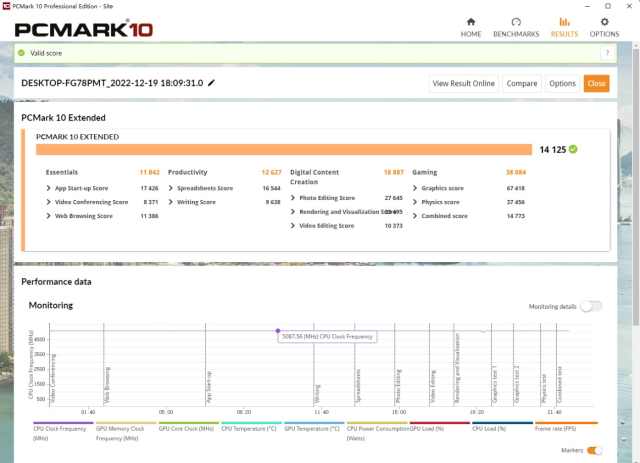
Task: Toggle CPU Clock Frequency legend series
Action: click(62, 432)
